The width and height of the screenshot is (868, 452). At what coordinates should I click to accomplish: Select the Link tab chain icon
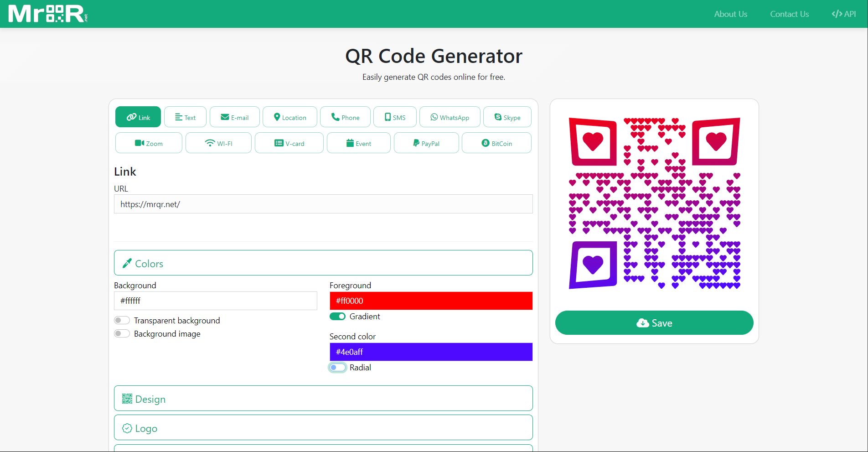131,117
